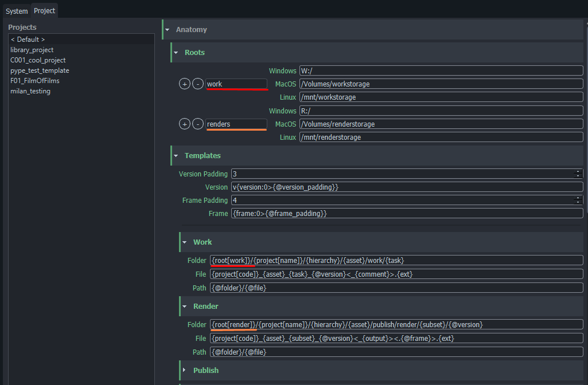Remove the renders root with minus icon
This screenshot has height=385, width=588.
click(198, 124)
